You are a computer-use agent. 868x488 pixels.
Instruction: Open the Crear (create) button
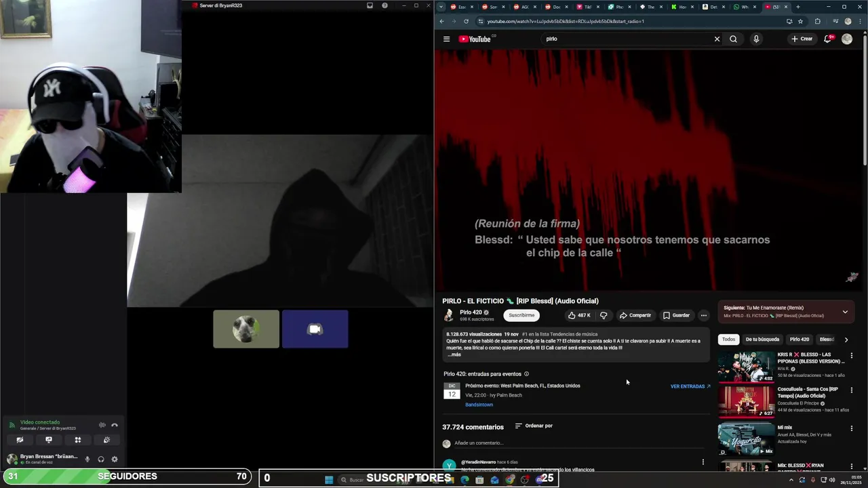(x=802, y=39)
